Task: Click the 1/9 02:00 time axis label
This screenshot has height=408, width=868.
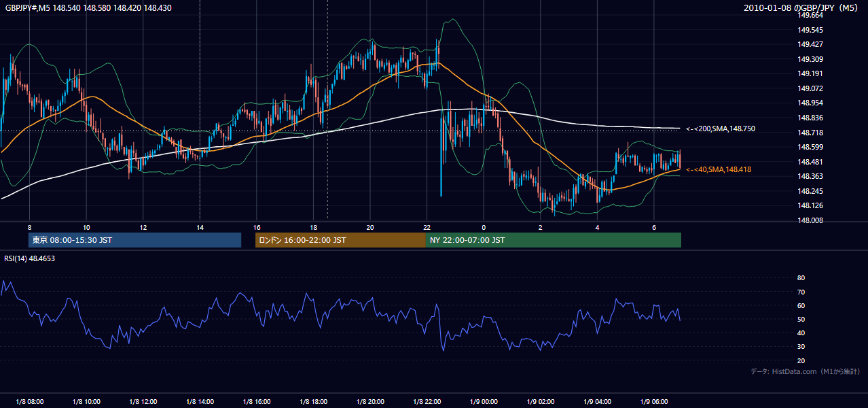Action: [541, 401]
